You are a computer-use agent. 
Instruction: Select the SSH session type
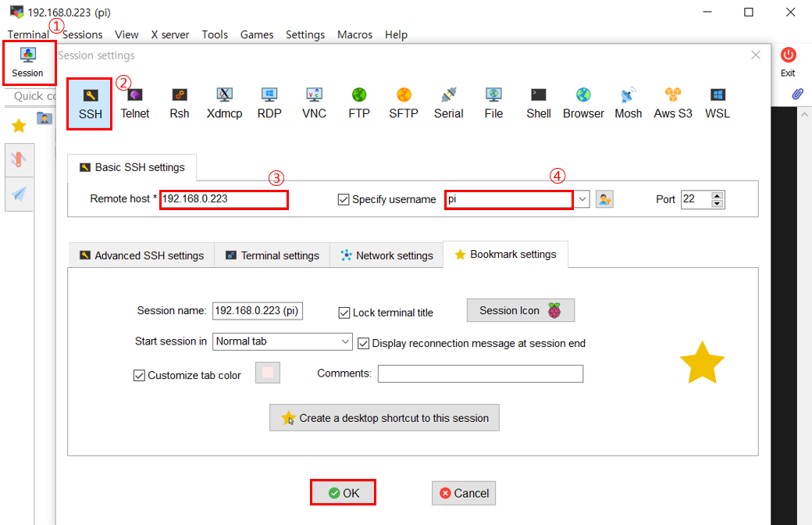[x=90, y=104]
